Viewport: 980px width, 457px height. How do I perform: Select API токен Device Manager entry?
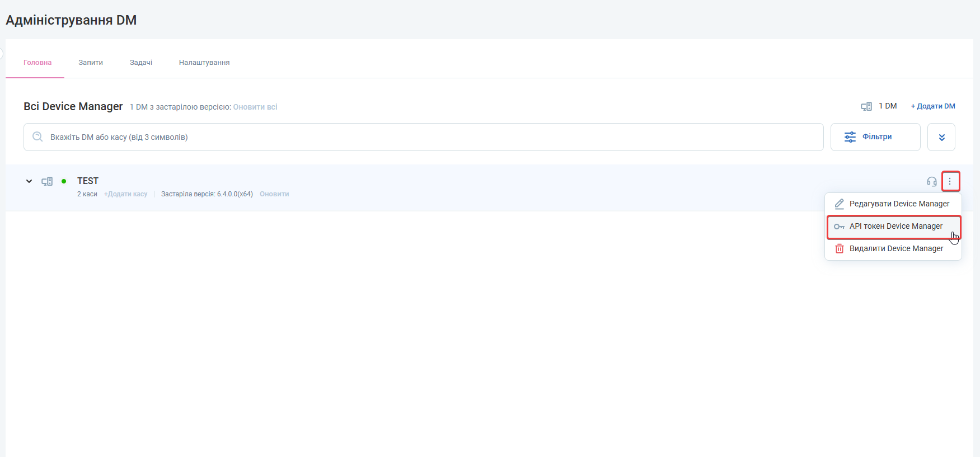click(894, 227)
